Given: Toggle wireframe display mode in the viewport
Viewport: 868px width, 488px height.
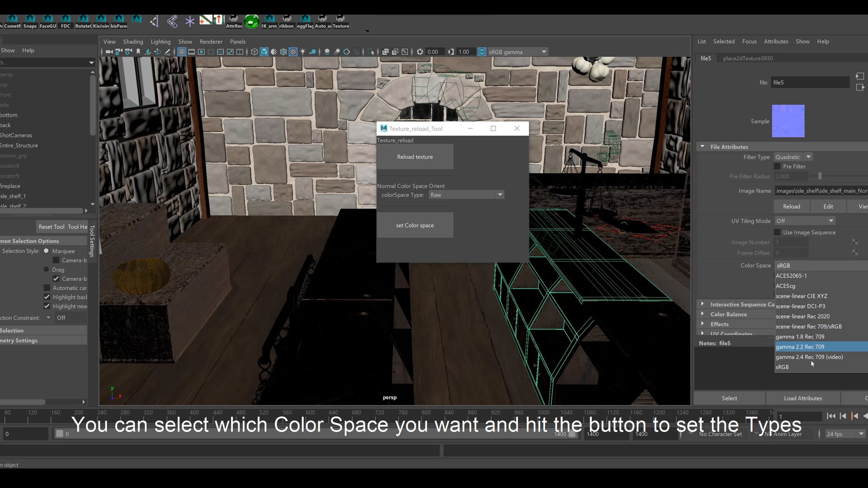Looking at the screenshot, I should click(255, 52).
